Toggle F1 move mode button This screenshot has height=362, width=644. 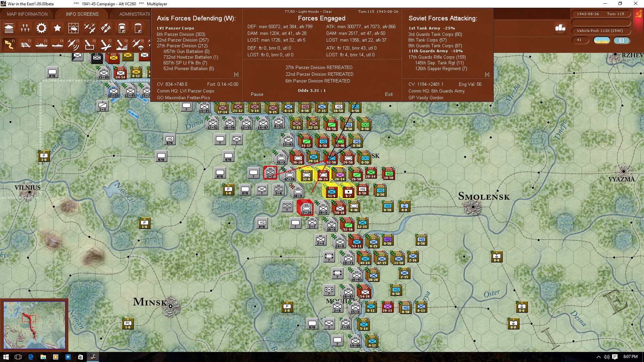(9, 44)
